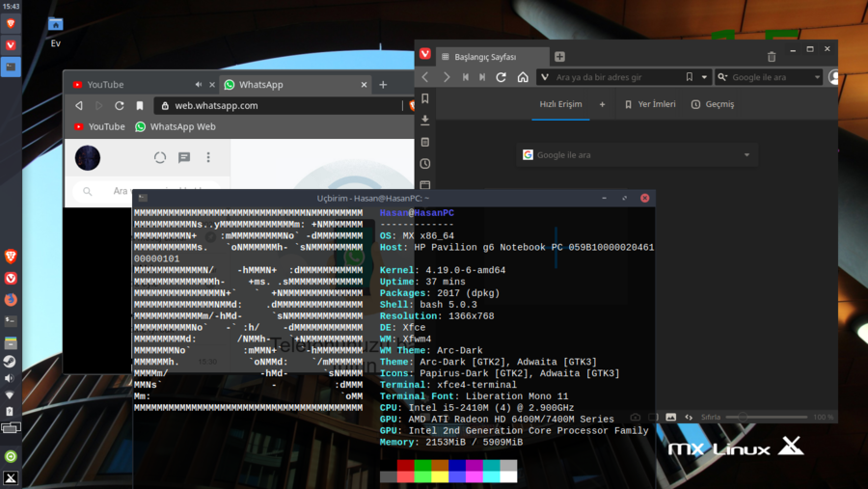The image size is (868, 489).
Task: Toggle image loading in Vivaldi status bar
Action: [x=670, y=418]
